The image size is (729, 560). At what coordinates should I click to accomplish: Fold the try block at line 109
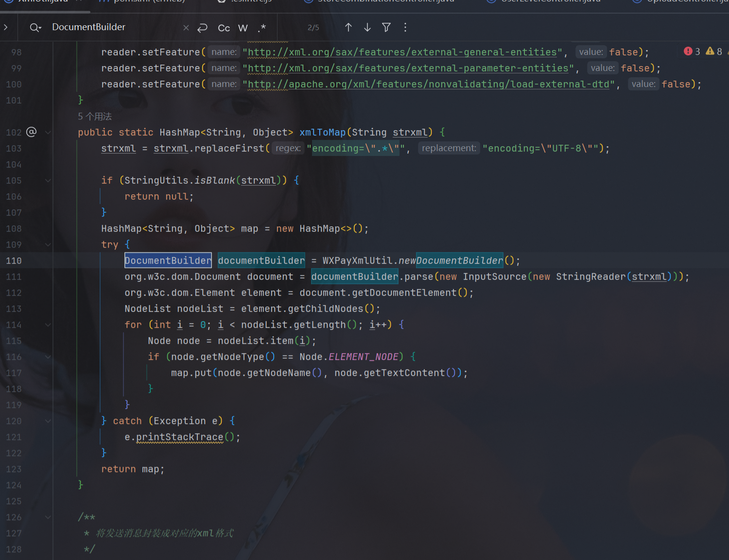click(x=48, y=245)
